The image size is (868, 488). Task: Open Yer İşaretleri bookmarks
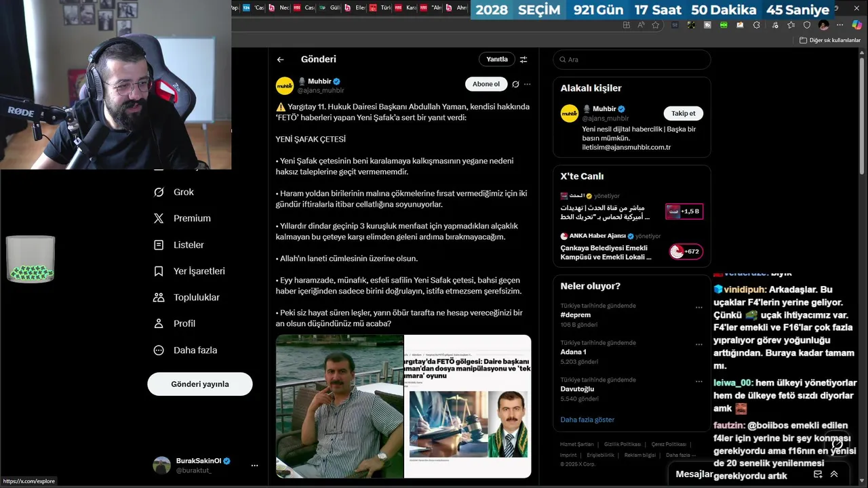[x=190, y=271]
